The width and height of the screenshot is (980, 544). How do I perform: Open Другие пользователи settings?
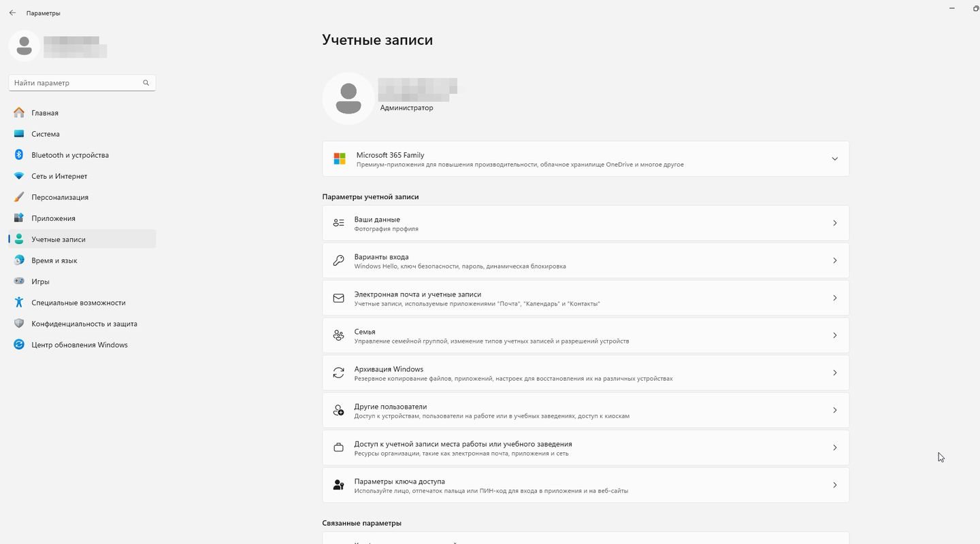coord(585,410)
